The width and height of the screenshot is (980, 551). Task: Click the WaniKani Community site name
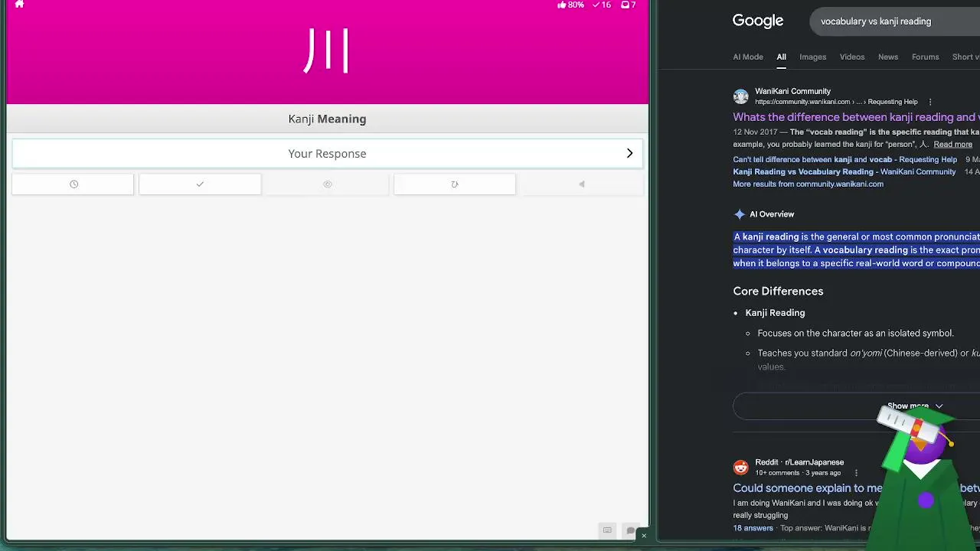pyautogui.click(x=792, y=91)
